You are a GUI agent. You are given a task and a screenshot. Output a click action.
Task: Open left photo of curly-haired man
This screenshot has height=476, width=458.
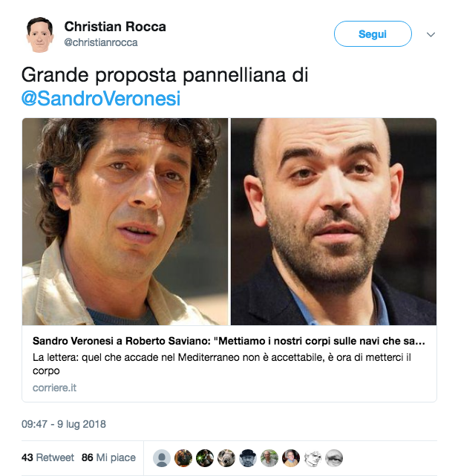(x=125, y=221)
